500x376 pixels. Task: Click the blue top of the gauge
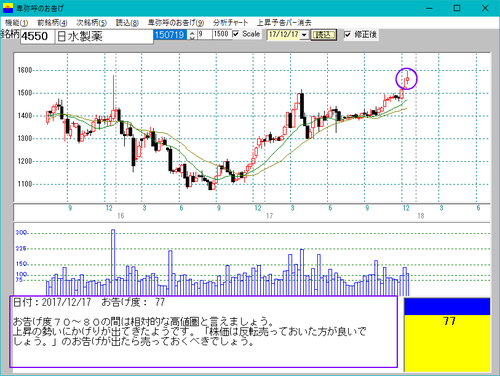[x=447, y=307]
